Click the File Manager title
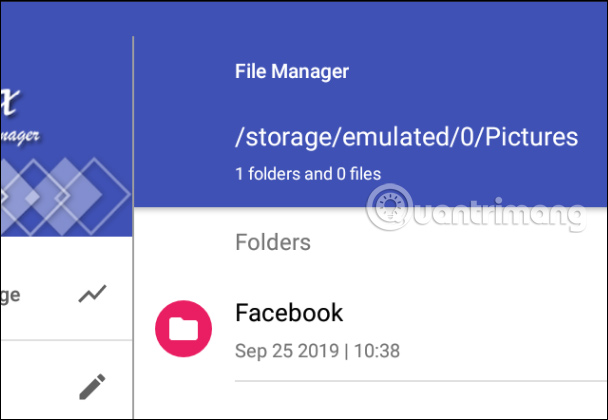The height and width of the screenshot is (420, 608). (292, 72)
